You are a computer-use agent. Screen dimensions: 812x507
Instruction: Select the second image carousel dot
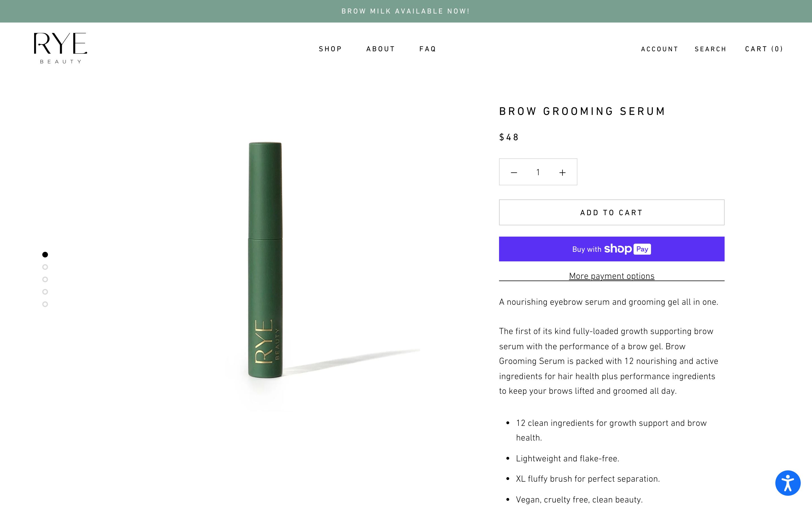pos(45,267)
